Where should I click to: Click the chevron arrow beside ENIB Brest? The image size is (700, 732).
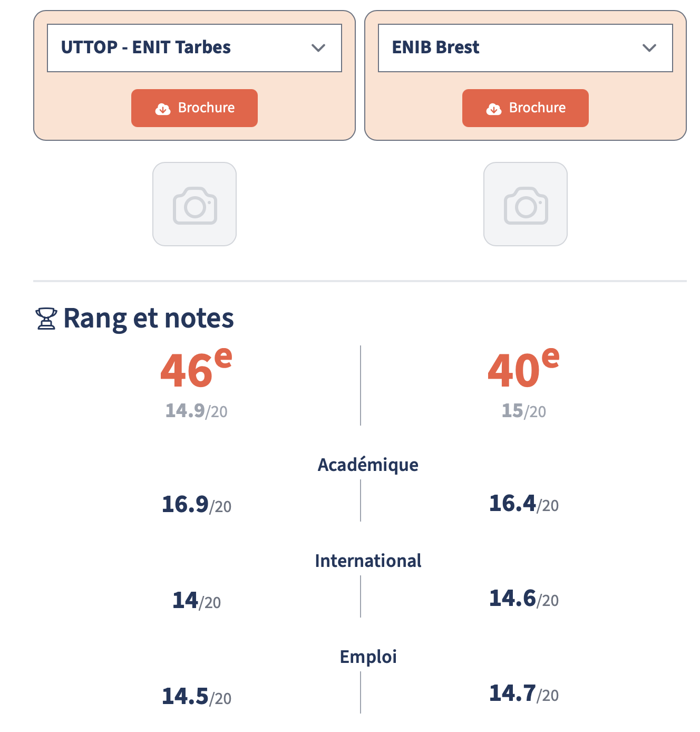click(649, 48)
